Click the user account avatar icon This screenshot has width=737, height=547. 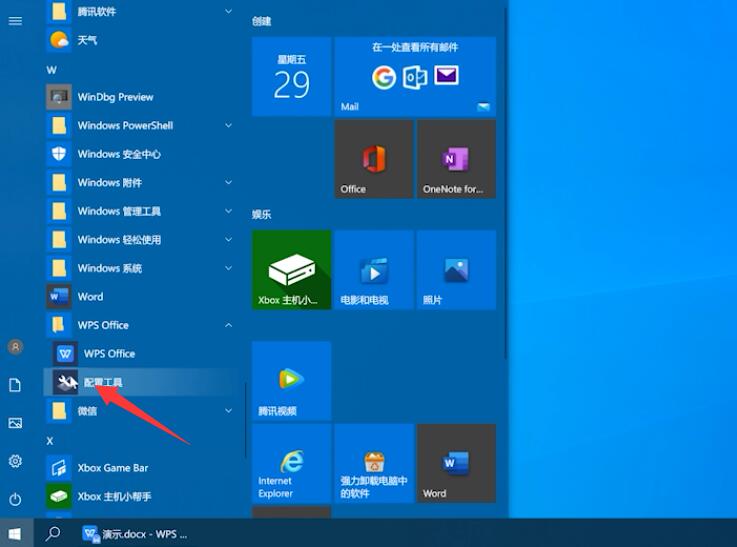tap(15, 347)
